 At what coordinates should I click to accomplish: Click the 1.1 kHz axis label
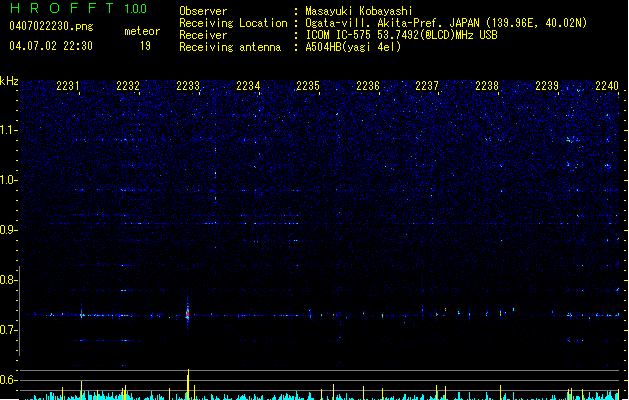coord(8,130)
